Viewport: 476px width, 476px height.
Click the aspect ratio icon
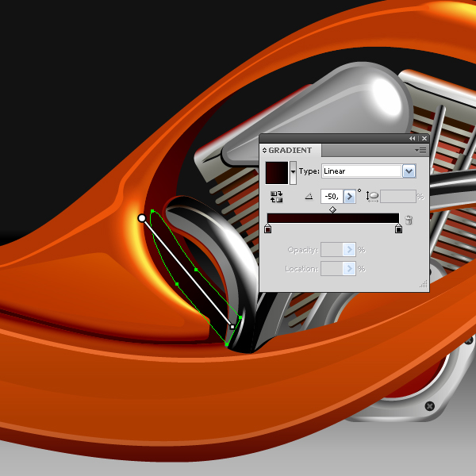(372, 197)
